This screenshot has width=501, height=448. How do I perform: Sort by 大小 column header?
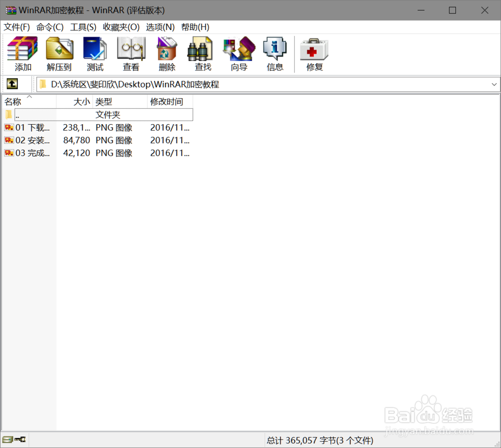point(75,102)
